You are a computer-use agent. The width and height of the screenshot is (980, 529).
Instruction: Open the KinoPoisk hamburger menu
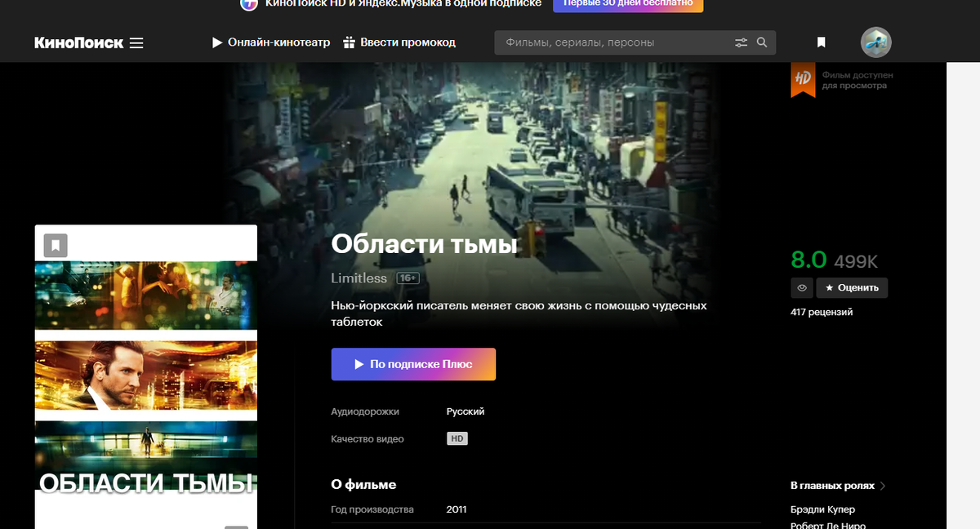[x=137, y=42]
